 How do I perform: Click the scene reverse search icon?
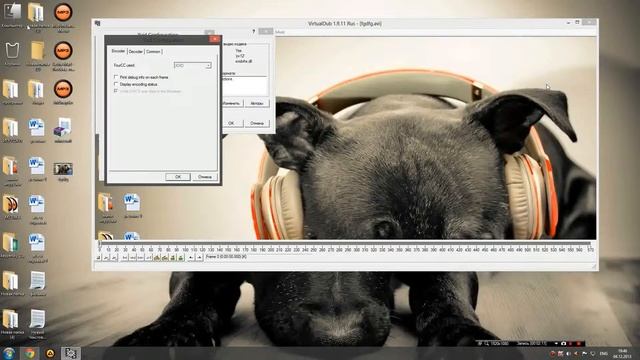[173, 258]
